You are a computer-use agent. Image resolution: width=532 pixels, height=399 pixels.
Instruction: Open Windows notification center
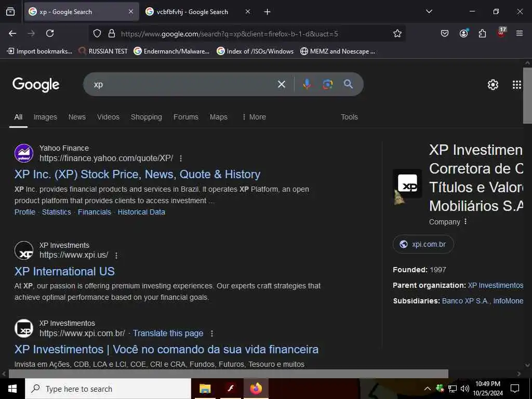(515, 389)
